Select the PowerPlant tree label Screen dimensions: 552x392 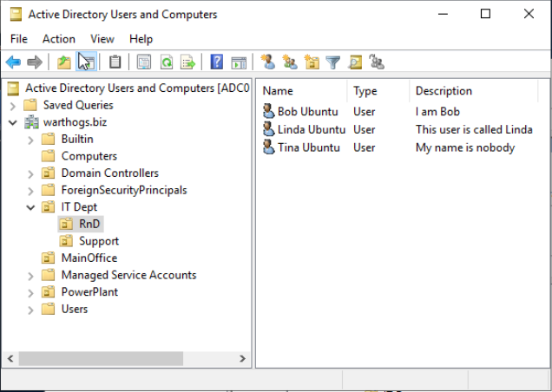(89, 291)
